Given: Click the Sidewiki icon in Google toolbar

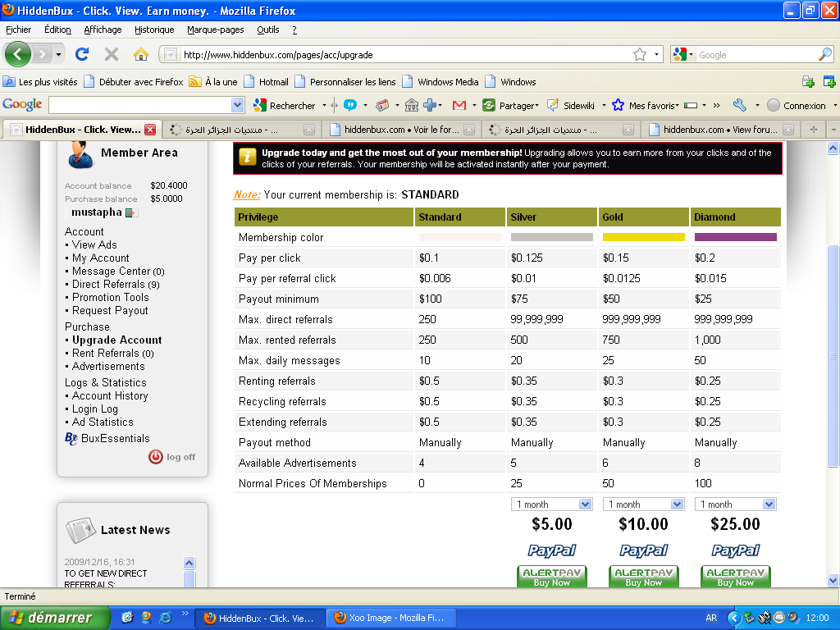Looking at the screenshot, I should [x=552, y=105].
